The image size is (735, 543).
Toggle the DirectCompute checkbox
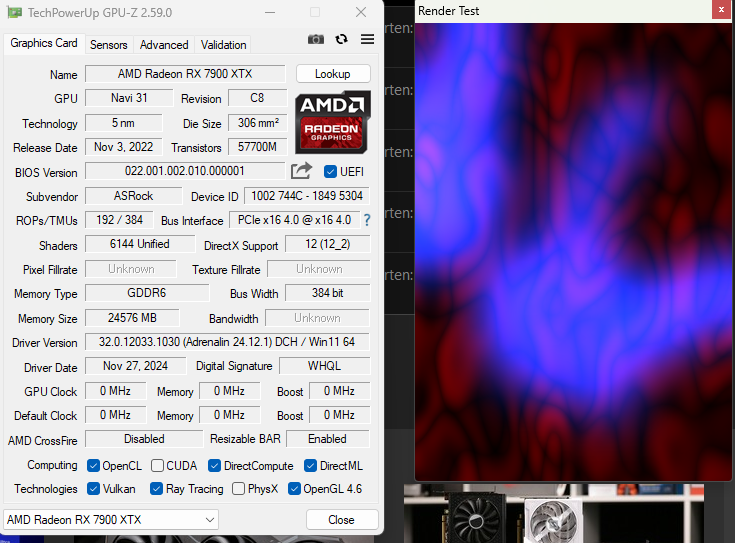click(214, 466)
